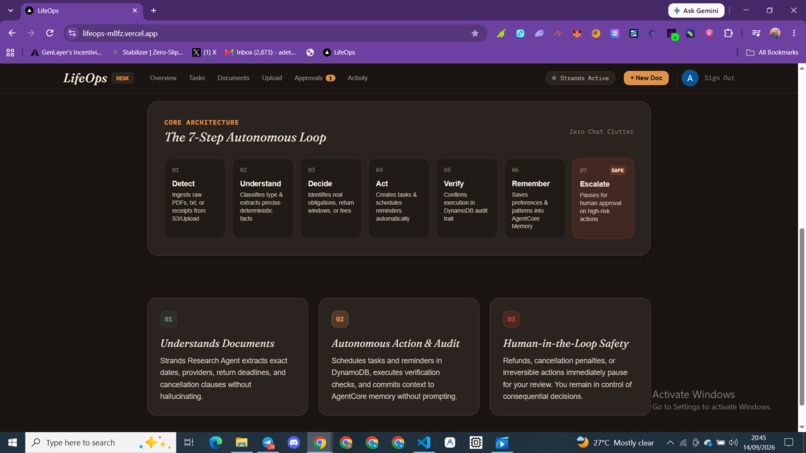The height and width of the screenshot is (453, 806).
Task: Click the 01 badge on Understands Documents
Action: pos(169,319)
